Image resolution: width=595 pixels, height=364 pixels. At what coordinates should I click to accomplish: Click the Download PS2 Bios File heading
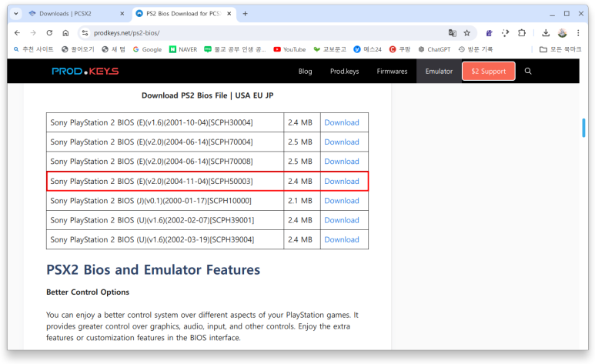208,95
